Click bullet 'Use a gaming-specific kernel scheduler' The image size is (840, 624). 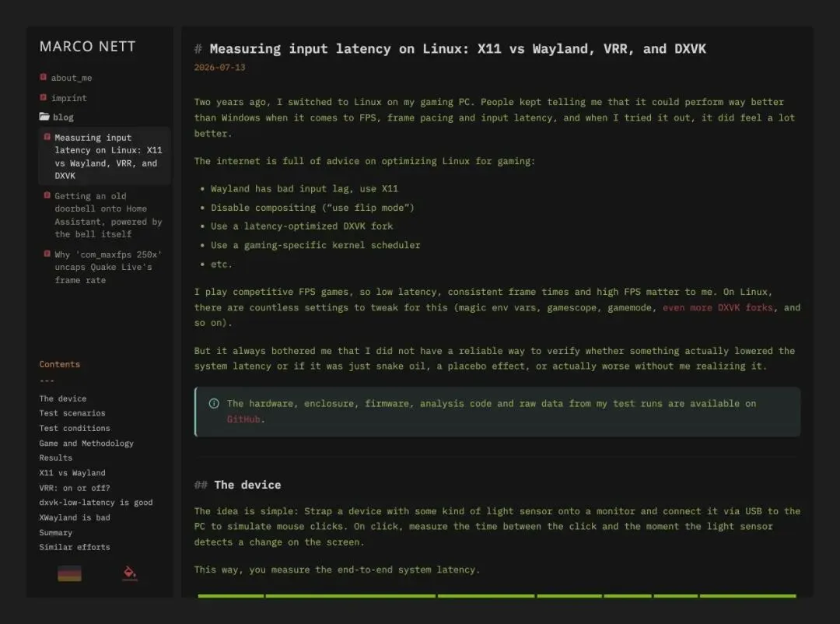[316, 245]
